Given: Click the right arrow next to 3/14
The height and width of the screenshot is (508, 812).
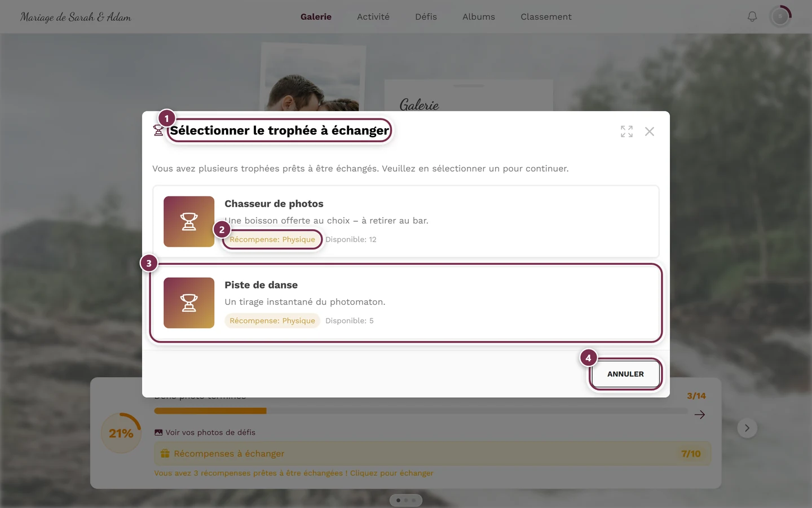Looking at the screenshot, I should click(x=700, y=415).
